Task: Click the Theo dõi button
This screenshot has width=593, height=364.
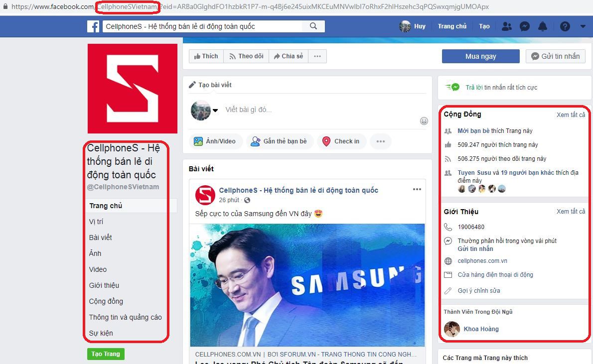Action: (246, 56)
